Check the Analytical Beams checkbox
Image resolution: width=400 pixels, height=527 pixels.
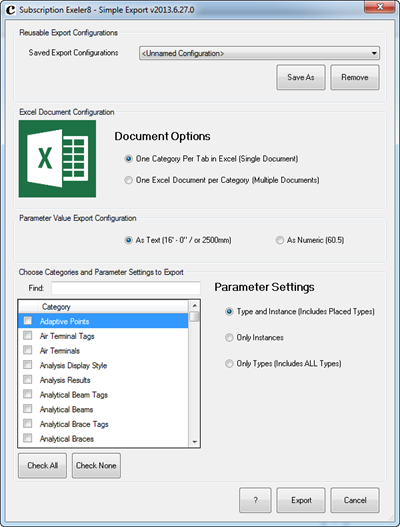point(28,409)
